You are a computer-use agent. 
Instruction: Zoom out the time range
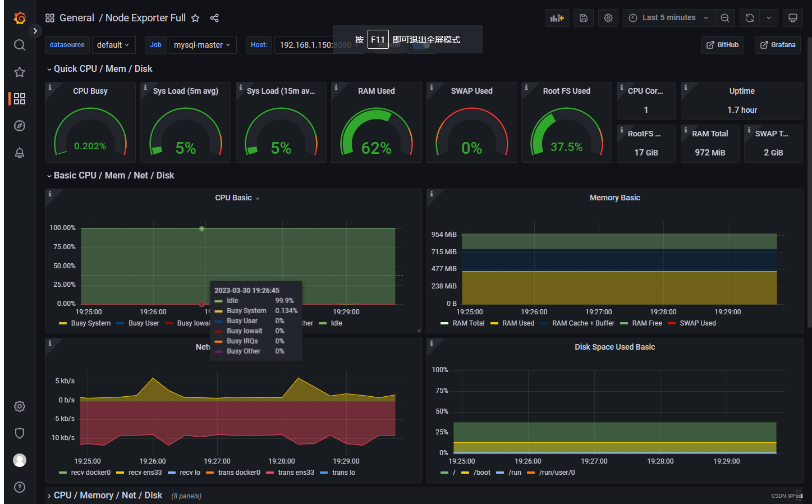(x=725, y=18)
